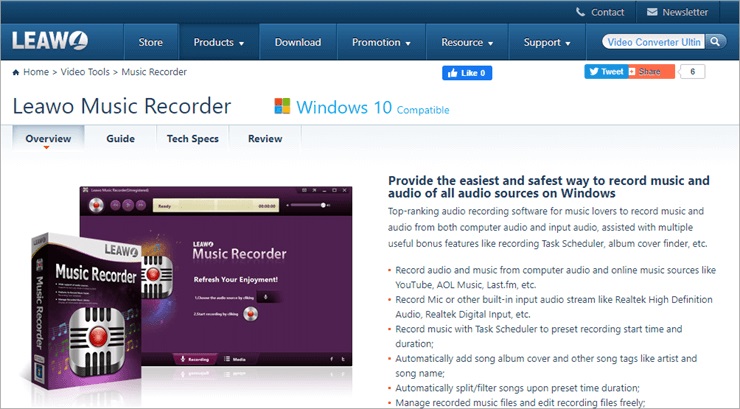
Task: Go to Video Tools in the breadcrumb
Action: point(85,72)
